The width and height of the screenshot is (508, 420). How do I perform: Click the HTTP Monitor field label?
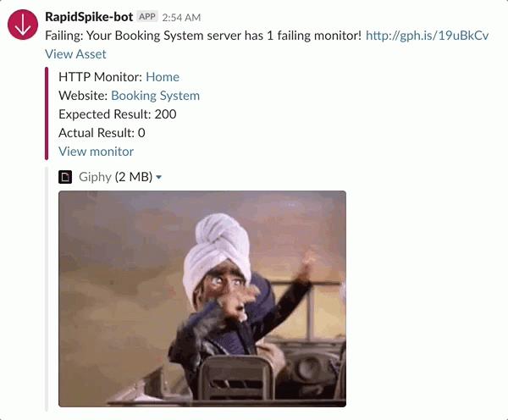point(101,77)
